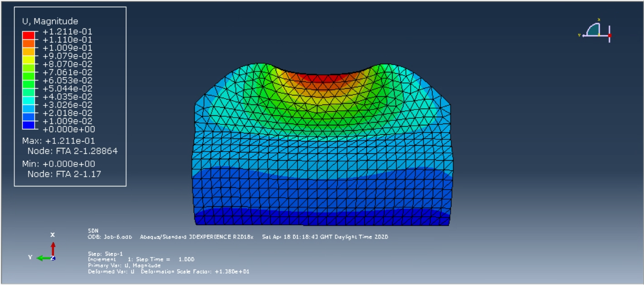Click legend value +7.061e-02
Viewport: 644px width, 285px height.
point(67,72)
